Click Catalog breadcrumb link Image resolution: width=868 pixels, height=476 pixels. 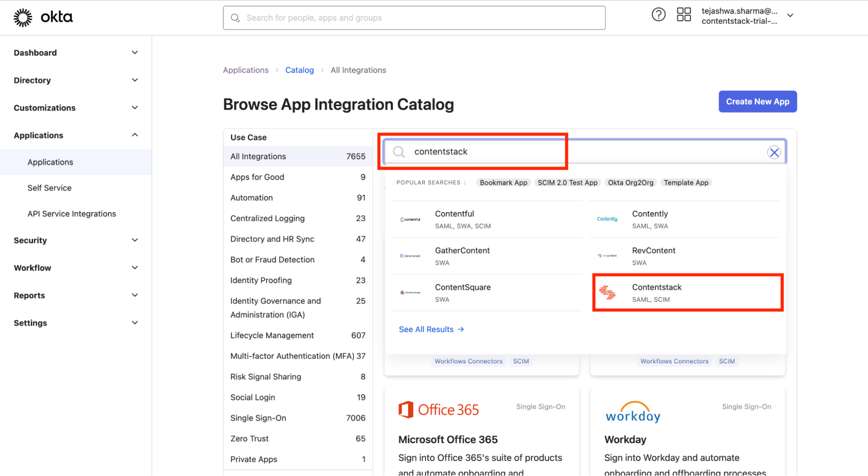(x=299, y=70)
